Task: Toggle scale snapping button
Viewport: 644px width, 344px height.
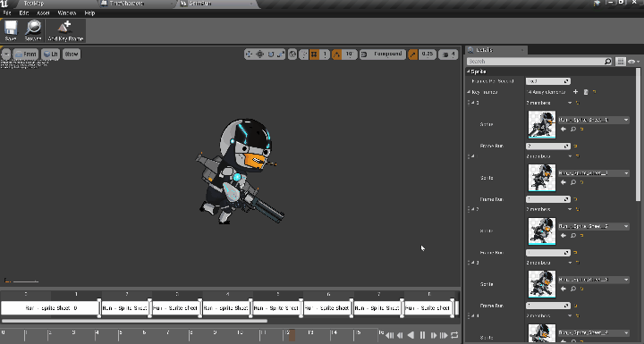Action: 413,55
